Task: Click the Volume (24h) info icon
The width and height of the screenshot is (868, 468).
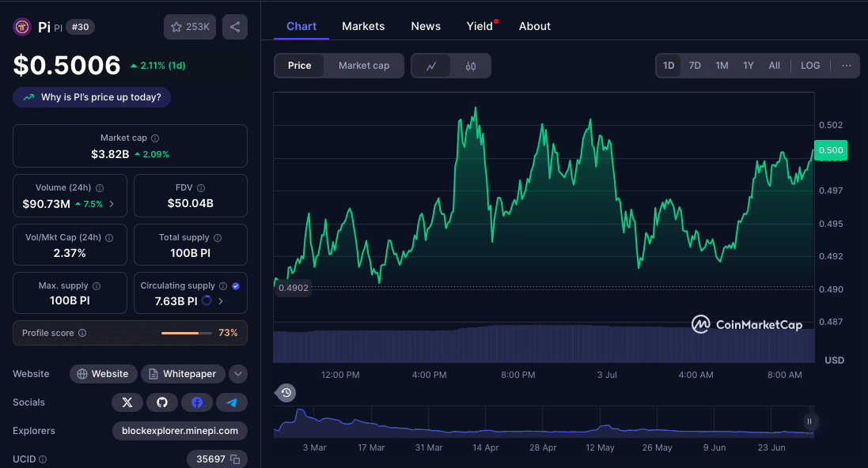Action: pos(100,188)
